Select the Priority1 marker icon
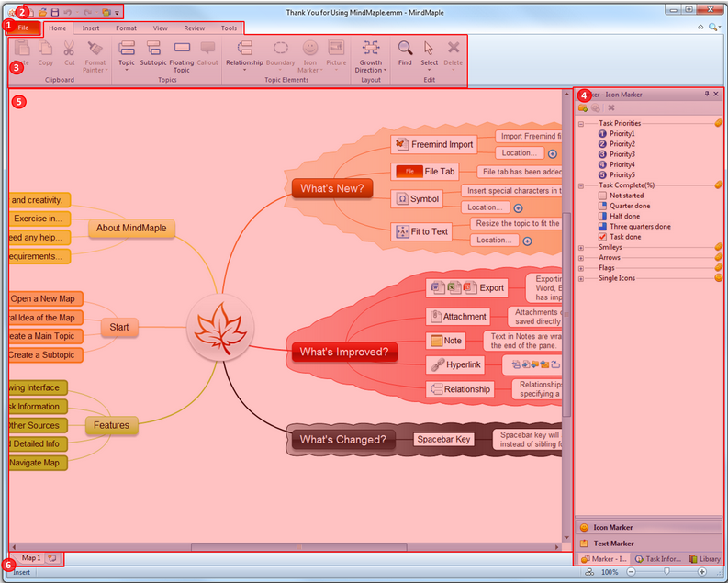The height and width of the screenshot is (583, 728). pos(602,134)
